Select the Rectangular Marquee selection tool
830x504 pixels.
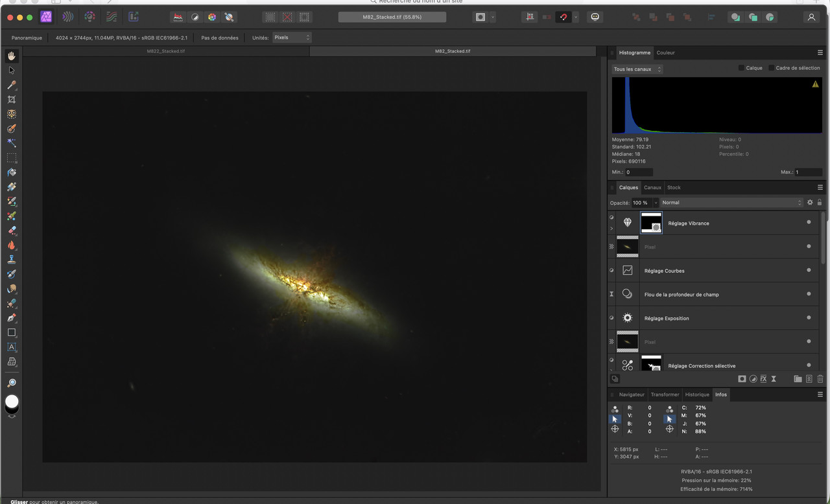click(12, 157)
